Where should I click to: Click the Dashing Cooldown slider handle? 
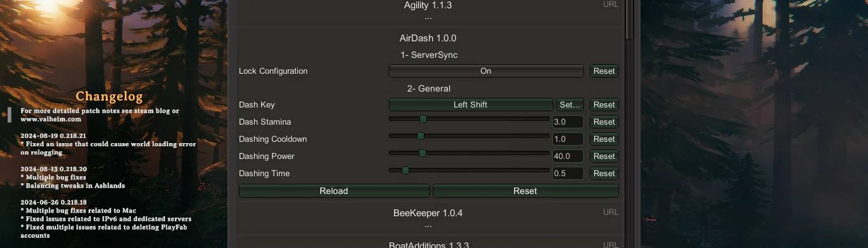421,136
